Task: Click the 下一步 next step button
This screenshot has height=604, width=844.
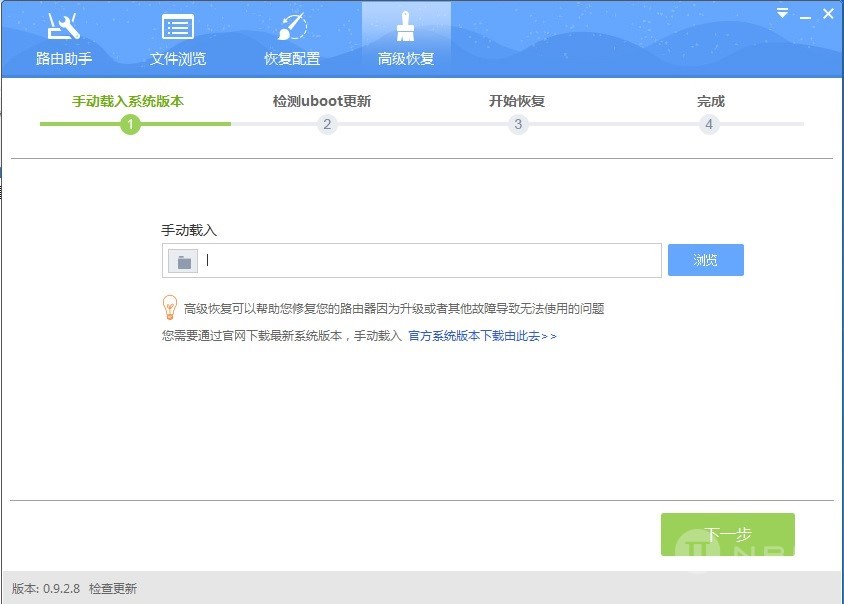Action: [728, 535]
